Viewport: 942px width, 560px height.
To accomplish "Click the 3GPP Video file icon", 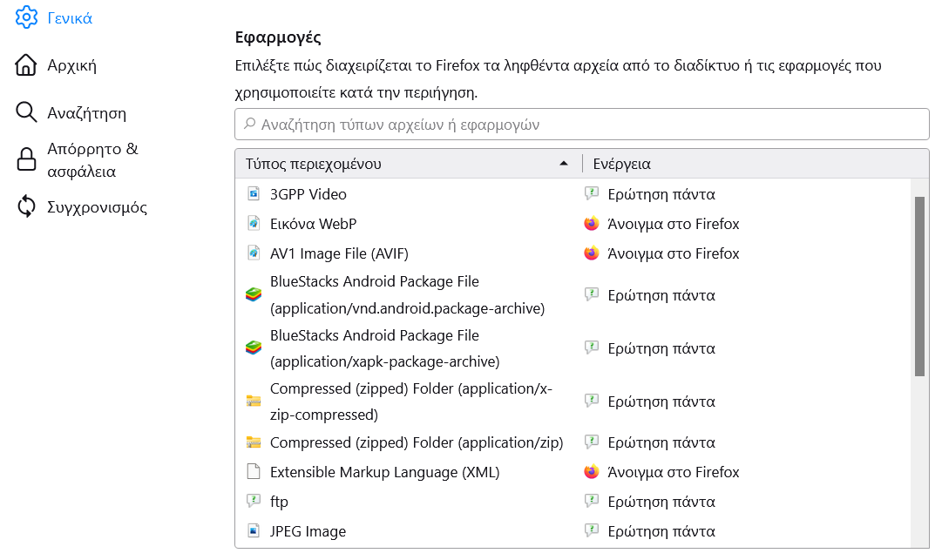I will point(254,194).
